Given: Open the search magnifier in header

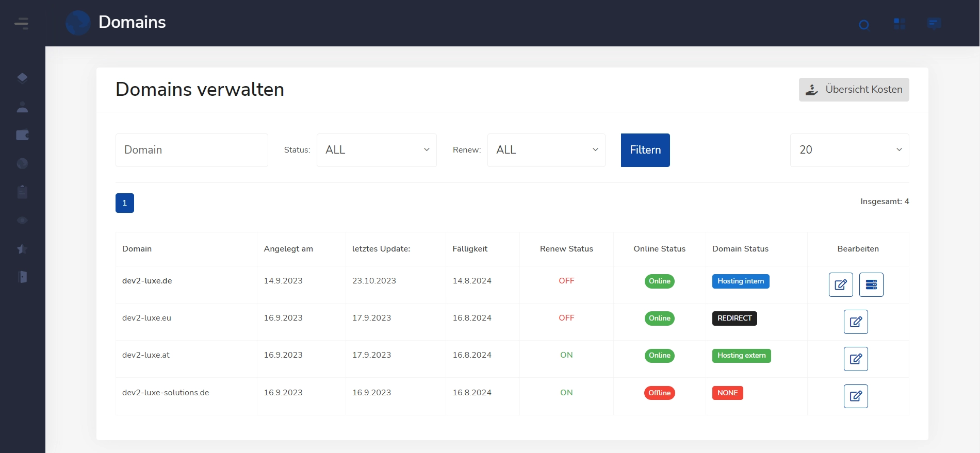Looking at the screenshot, I should (x=864, y=24).
